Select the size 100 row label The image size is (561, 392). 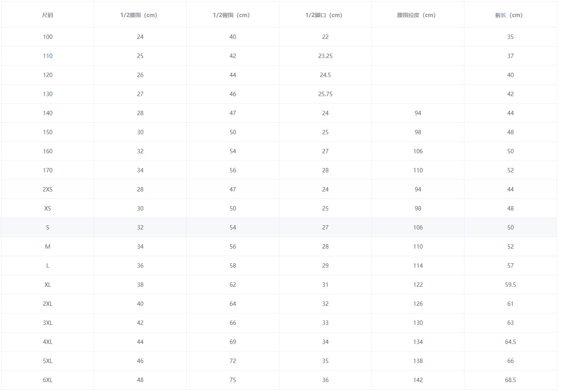point(48,37)
